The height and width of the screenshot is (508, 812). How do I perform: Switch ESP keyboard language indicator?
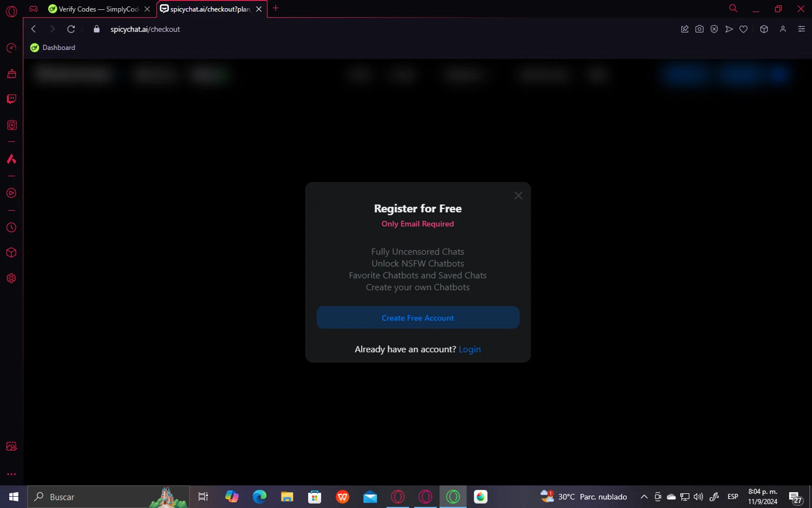[x=732, y=497]
